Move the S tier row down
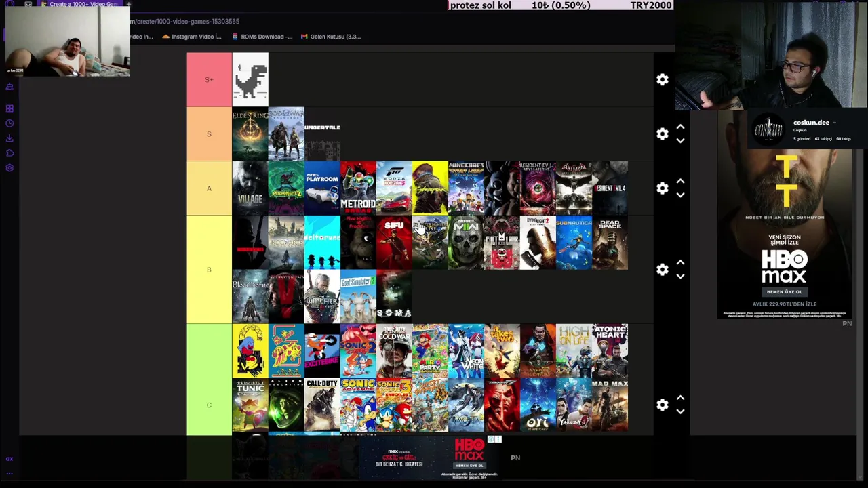 (x=680, y=141)
